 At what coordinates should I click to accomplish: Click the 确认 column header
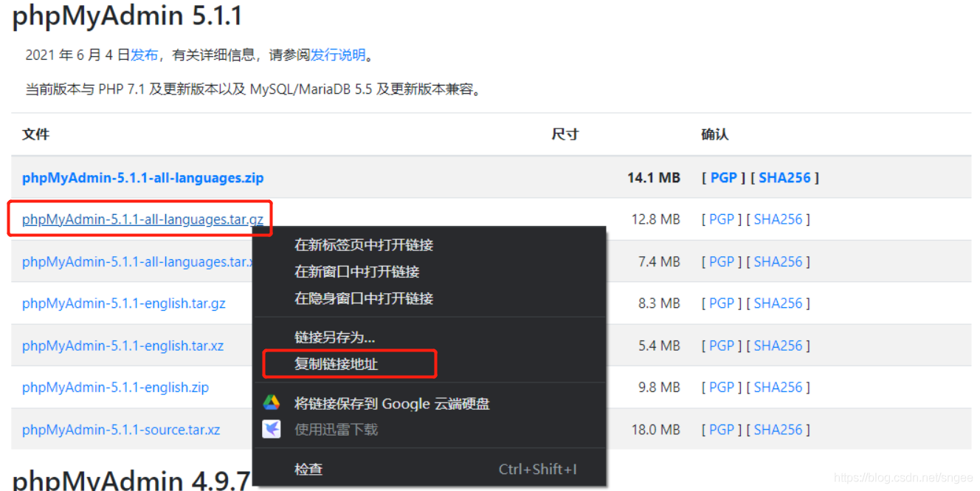[714, 134]
